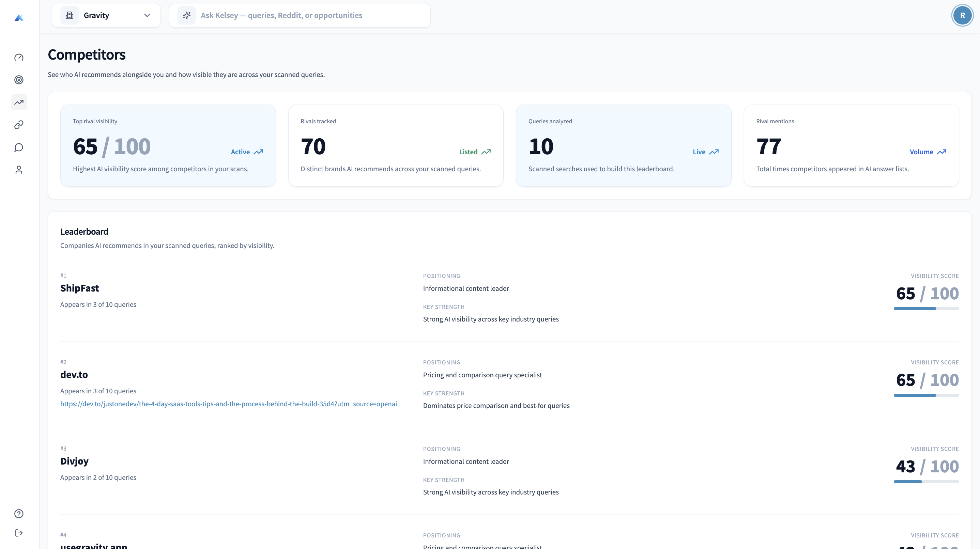980x549 pixels.
Task: Click ShipFast visibility score progress bar
Action: coord(926,309)
